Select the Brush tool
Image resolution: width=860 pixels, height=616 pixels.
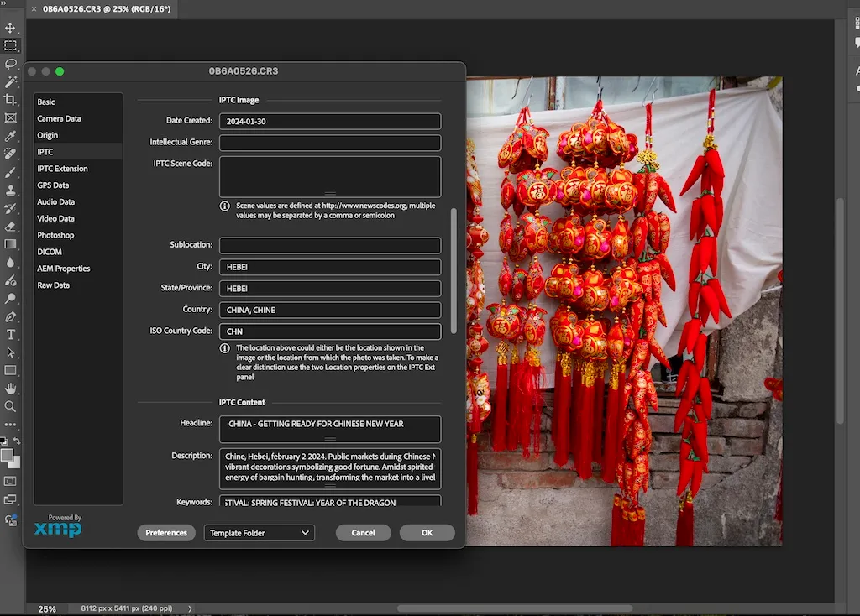pos(10,172)
